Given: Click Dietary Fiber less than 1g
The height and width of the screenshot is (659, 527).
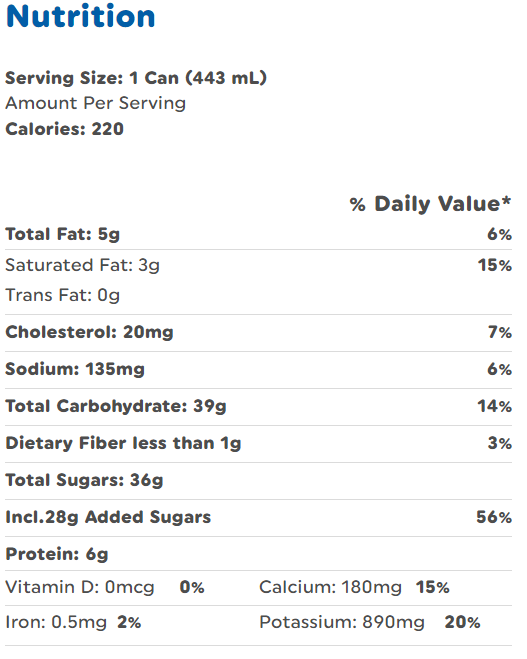Looking at the screenshot, I should (x=123, y=443).
